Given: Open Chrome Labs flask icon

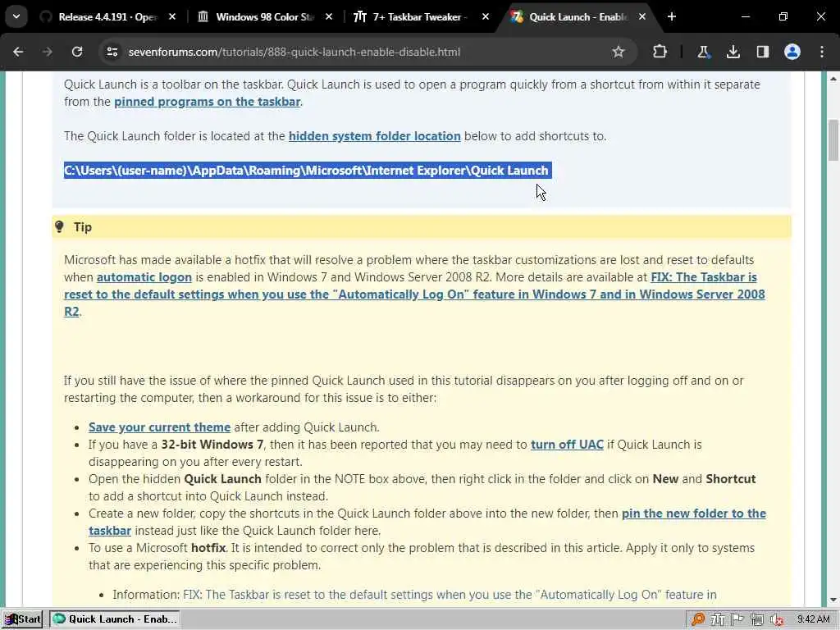Looking at the screenshot, I should (703, 52).
